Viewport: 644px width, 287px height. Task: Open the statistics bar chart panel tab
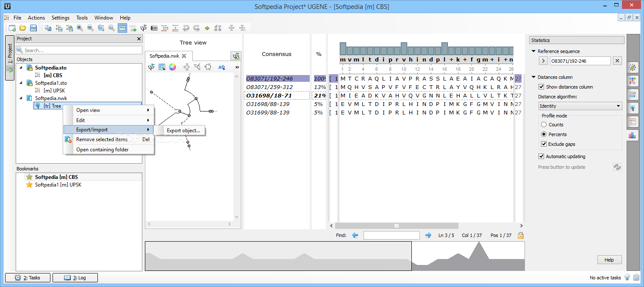(x=633, y=135)
